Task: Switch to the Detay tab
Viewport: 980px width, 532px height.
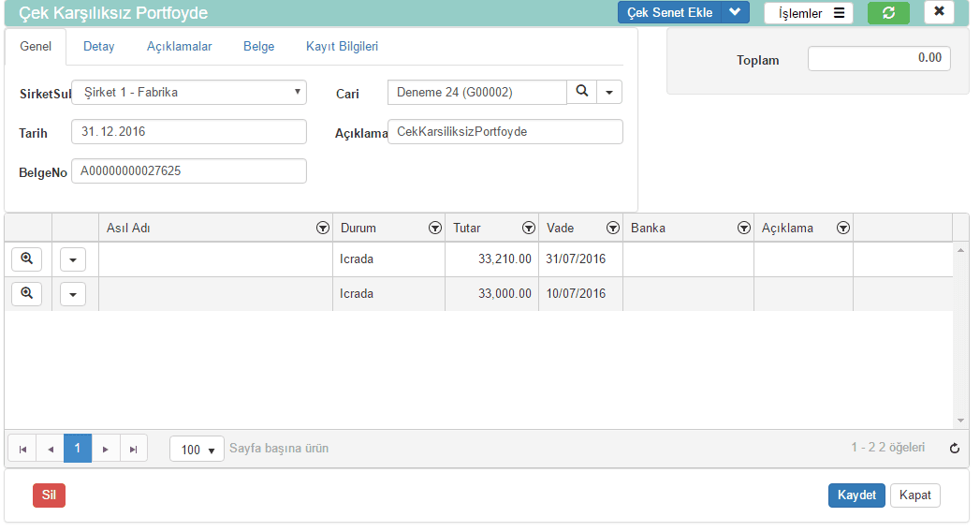Action: (x=98, y=46)
